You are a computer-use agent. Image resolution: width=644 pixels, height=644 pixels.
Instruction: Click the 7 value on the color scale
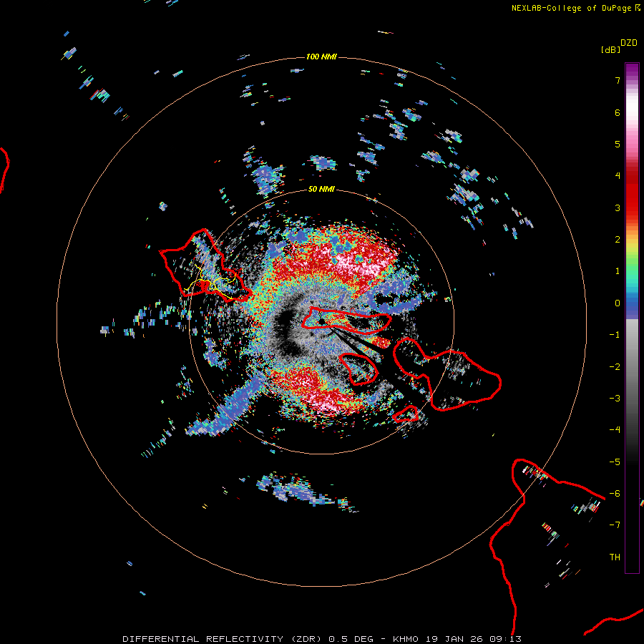618,80
